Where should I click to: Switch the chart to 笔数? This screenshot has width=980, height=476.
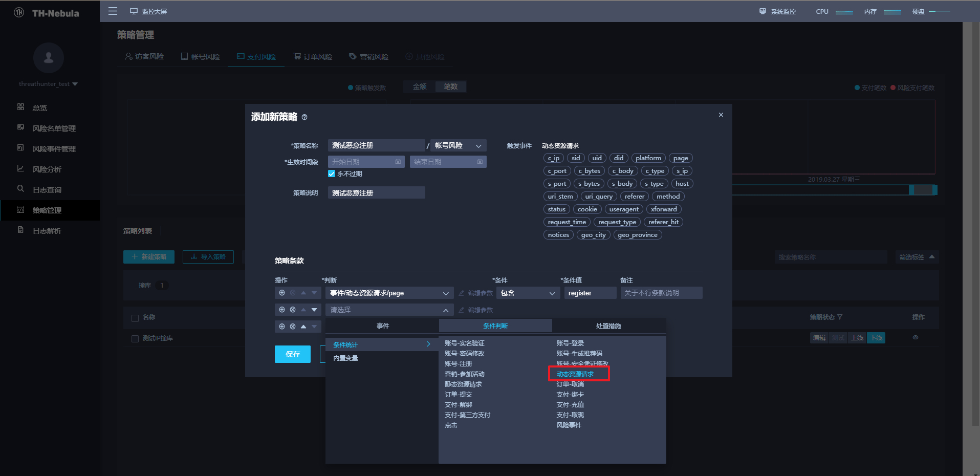tap(451, 86)
